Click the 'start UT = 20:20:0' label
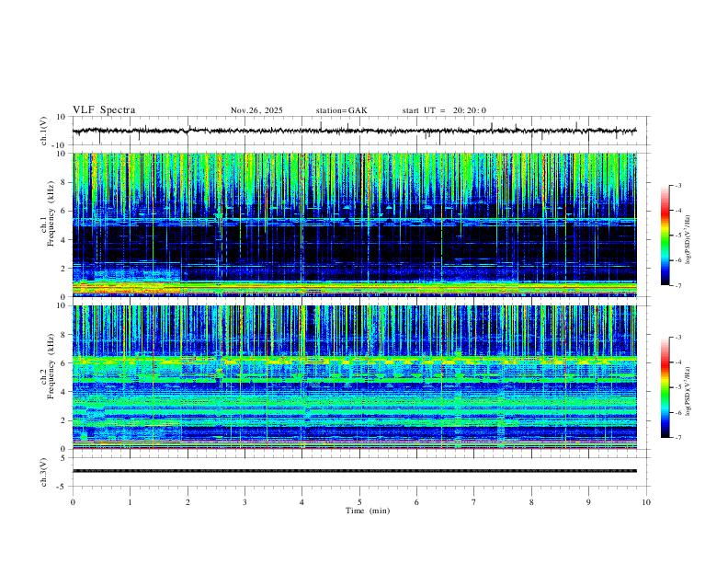 (444, 110)
